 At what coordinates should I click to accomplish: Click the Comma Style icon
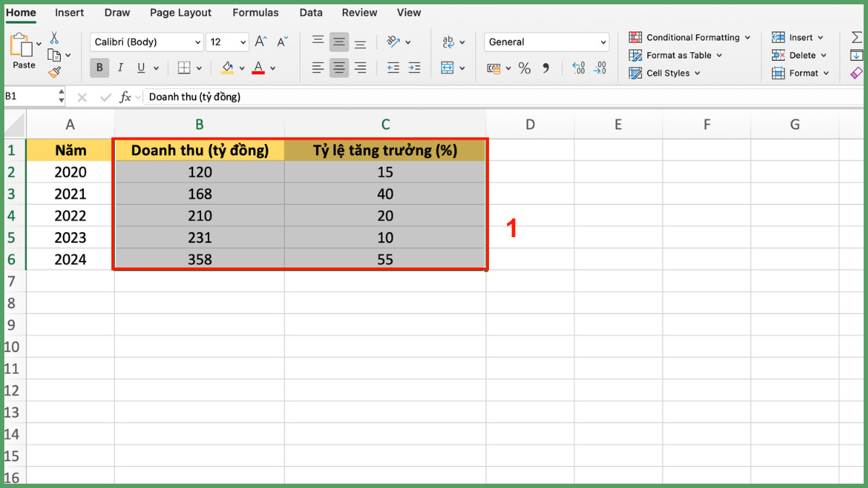[x=546, y=68]
